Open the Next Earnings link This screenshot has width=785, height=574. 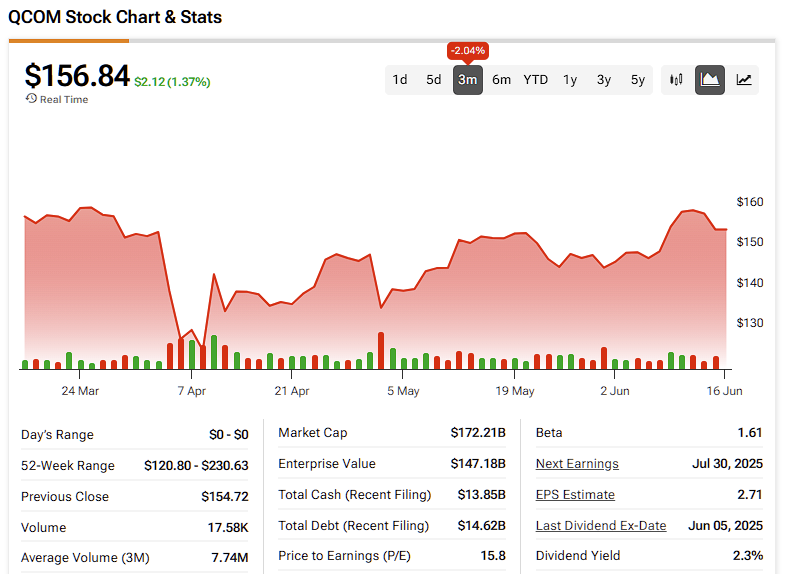tap(577, 464)
